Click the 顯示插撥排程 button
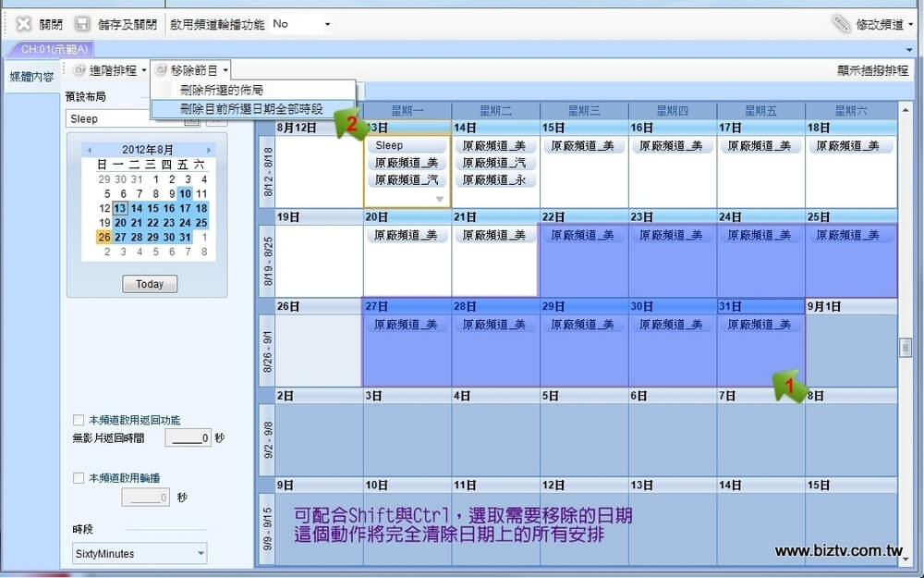Screen dimensions: 924x578 coord(872,70)
